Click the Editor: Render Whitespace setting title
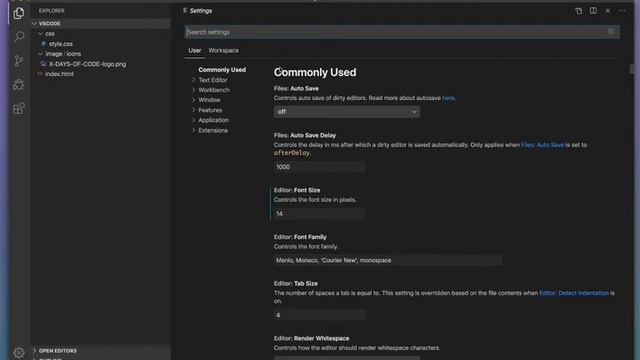 pyautogui.click(x=311, y=338)
